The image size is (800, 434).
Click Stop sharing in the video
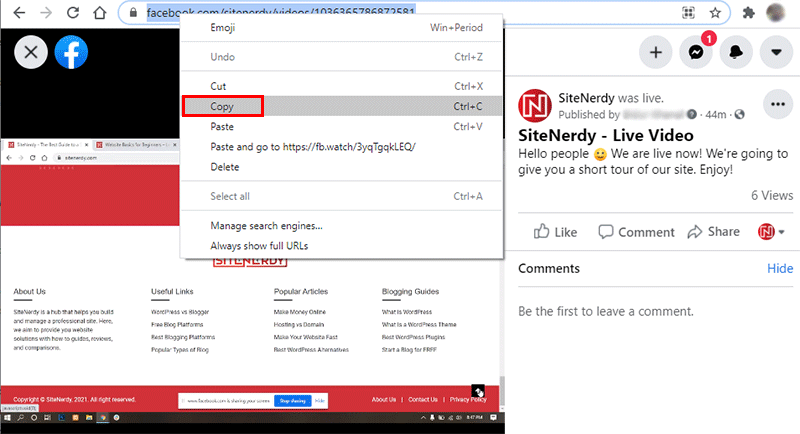(x=292, y=401)
